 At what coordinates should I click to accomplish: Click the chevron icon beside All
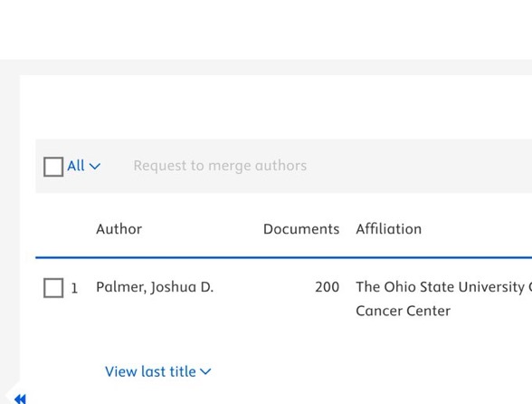[x=95, y=167]
